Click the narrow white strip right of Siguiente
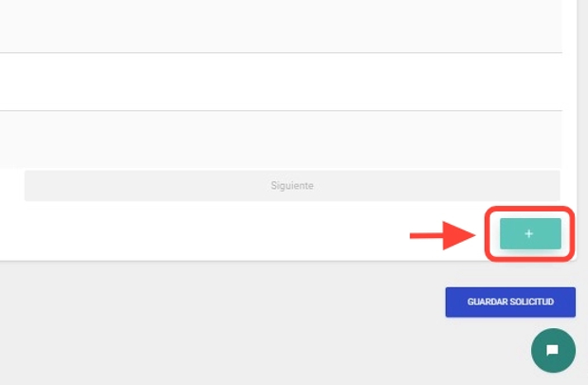 [568, 186]
